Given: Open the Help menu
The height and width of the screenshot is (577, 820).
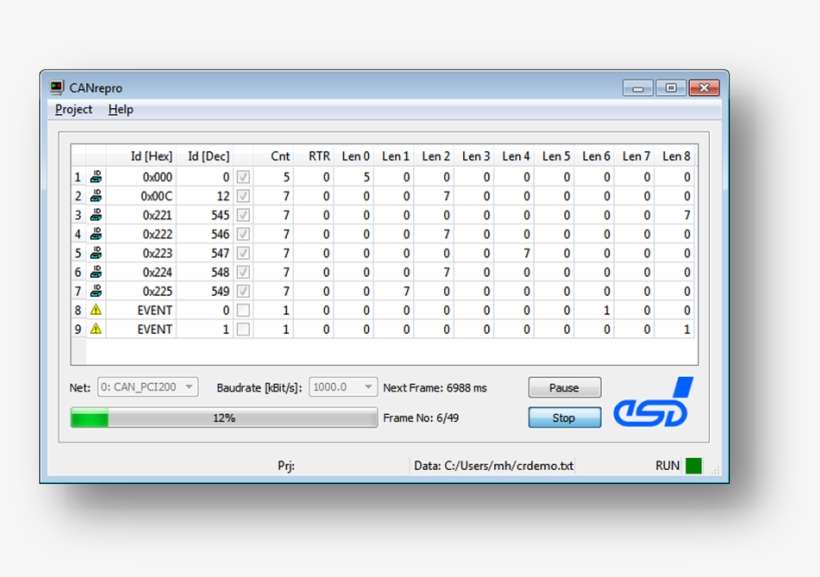Looking at the screenshot, I should [121, 110].
